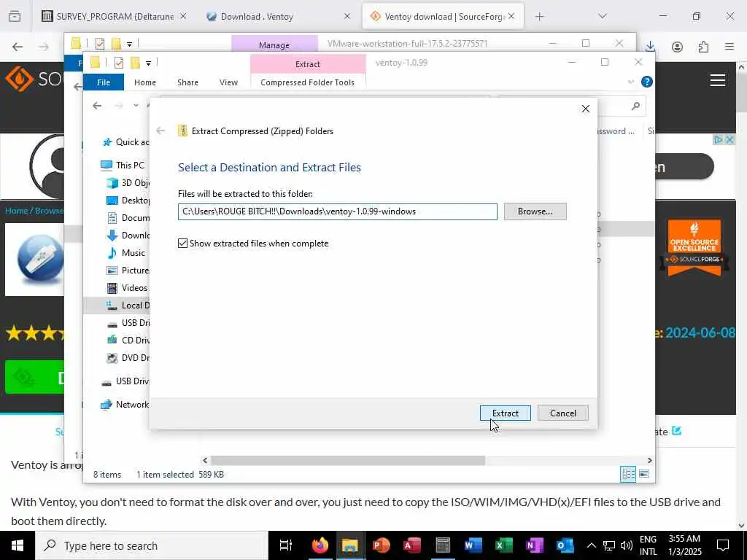The width and height of the screenshot is (747, 560).
Task: Select Pictures in the navigation pane
Action: coord(128,270)
